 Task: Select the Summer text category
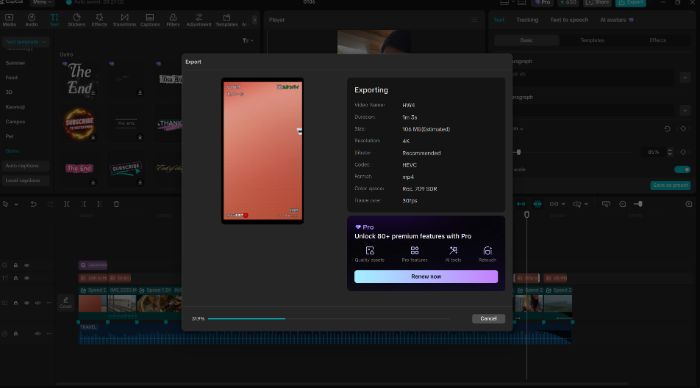[15, 63]
